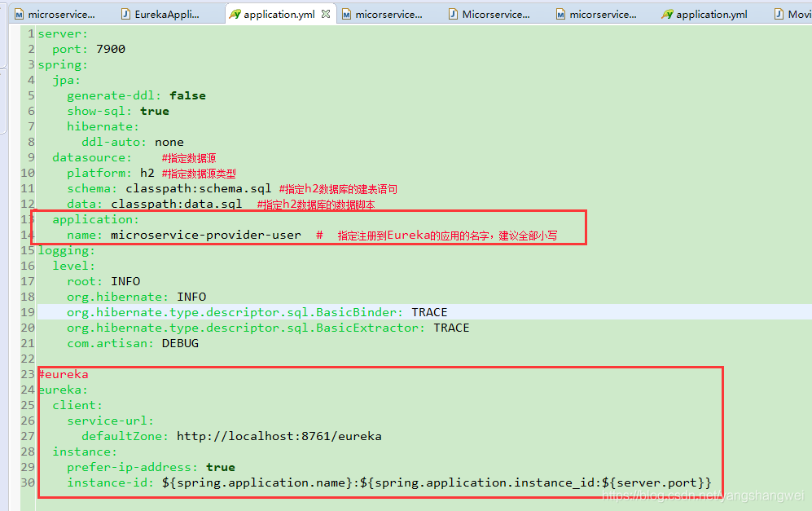Open the Movi tab at the far right
The height and width of the screenshot is (511, 812).
[798, 14]
